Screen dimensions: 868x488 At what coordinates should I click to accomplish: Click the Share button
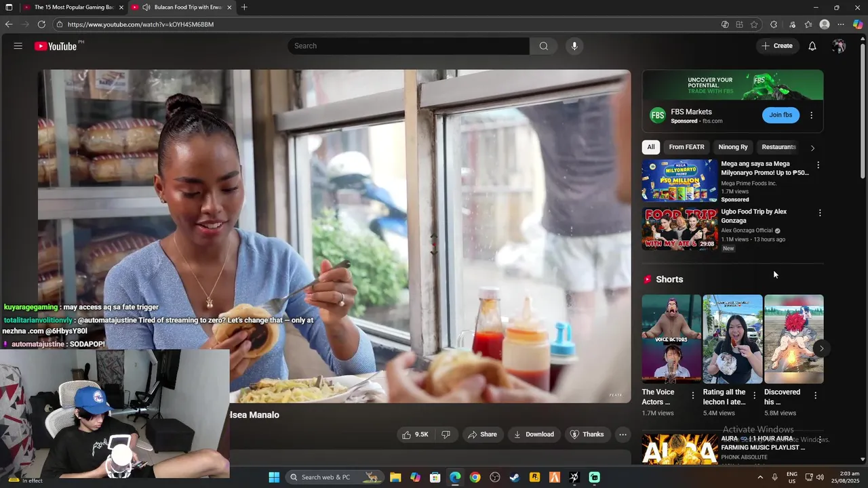pyautogui.click(x=482, y=434)
